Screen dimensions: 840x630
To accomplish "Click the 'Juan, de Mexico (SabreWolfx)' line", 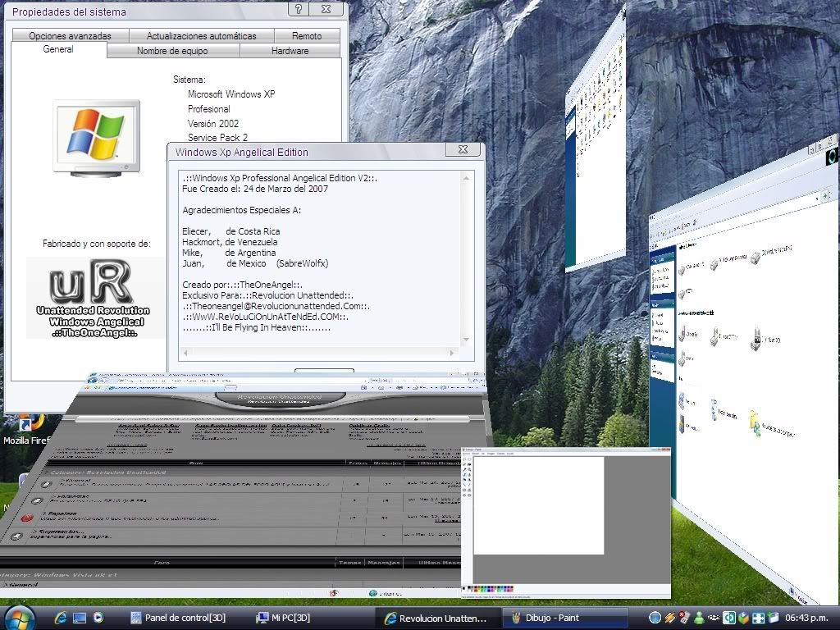I will (256, 263).
